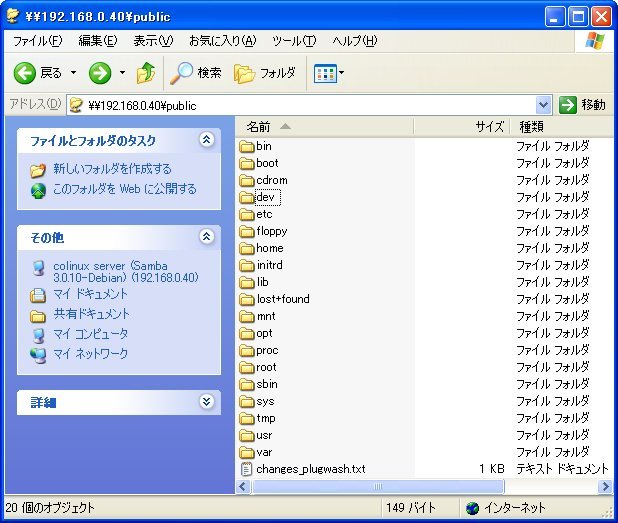Open the 検索 search tool

(196, 73)
